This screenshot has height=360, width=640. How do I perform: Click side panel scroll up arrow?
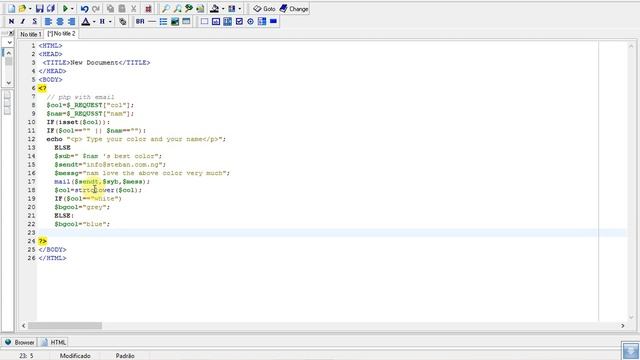click(9, 53)
